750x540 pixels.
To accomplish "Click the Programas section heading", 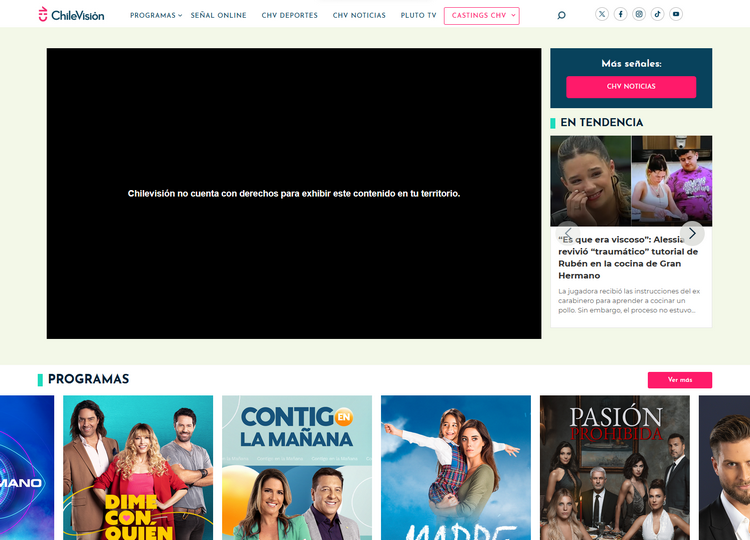I will (x=88, y=379).
